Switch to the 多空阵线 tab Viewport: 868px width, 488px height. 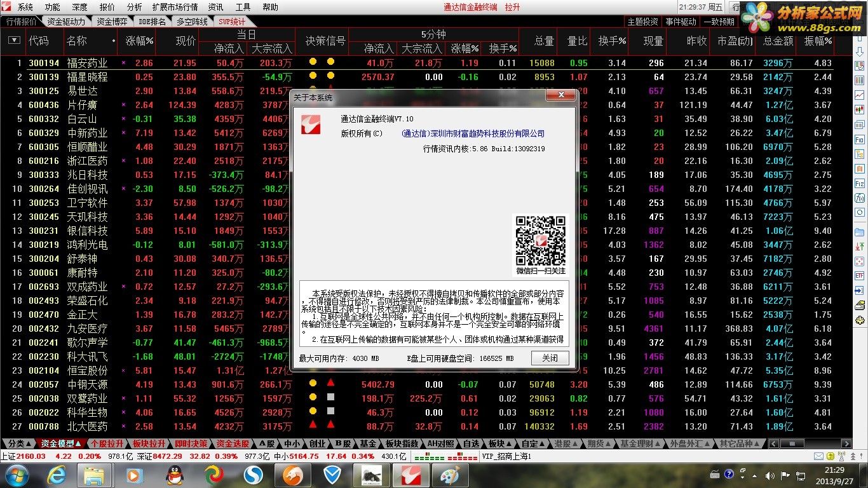click(192, 22)
